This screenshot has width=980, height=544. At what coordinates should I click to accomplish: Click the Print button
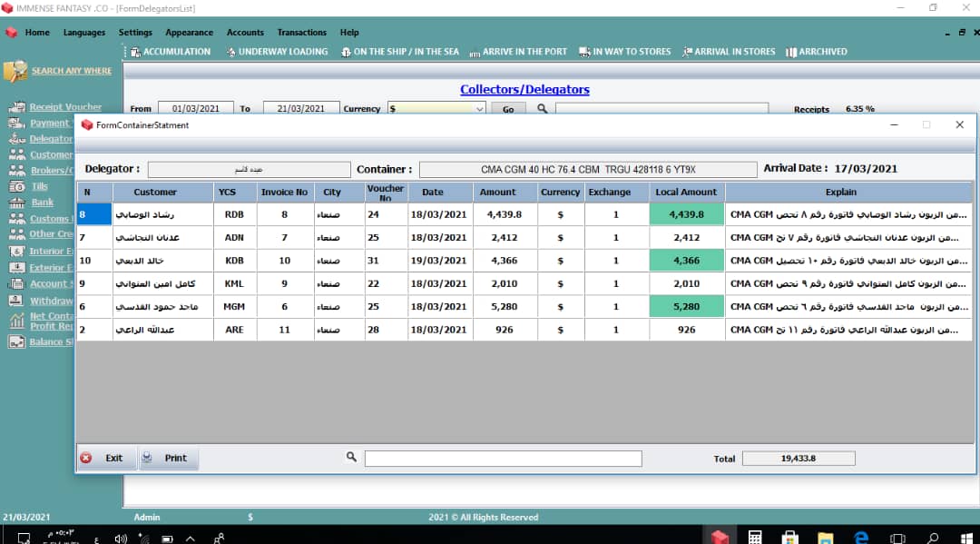(x=169, y=458)
